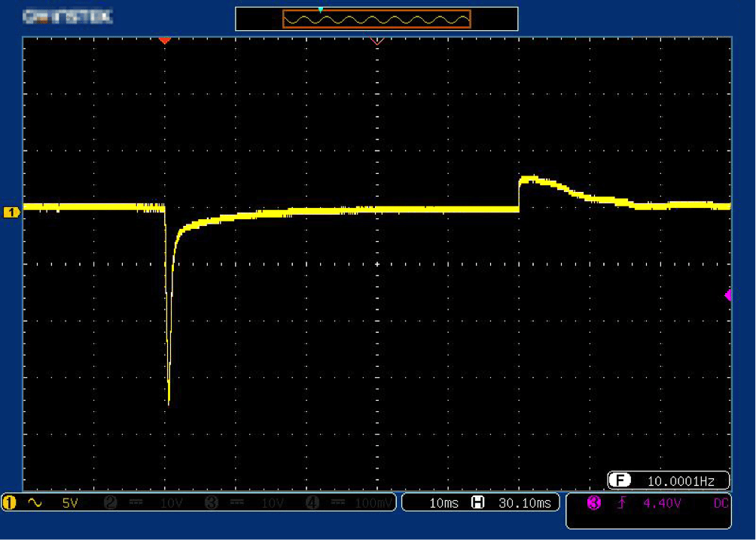Click the magenta trigger source 3 badge

[593, 503]
